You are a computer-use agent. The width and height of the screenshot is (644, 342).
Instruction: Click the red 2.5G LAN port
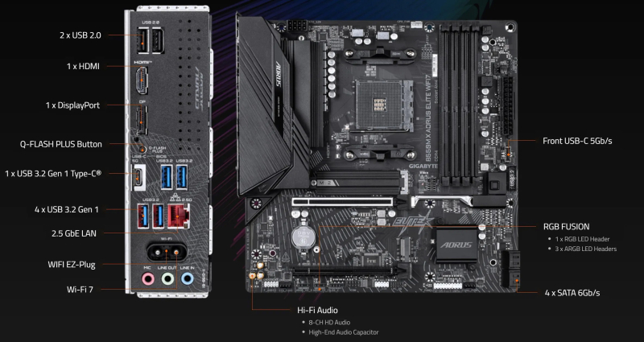click(179, 216)
